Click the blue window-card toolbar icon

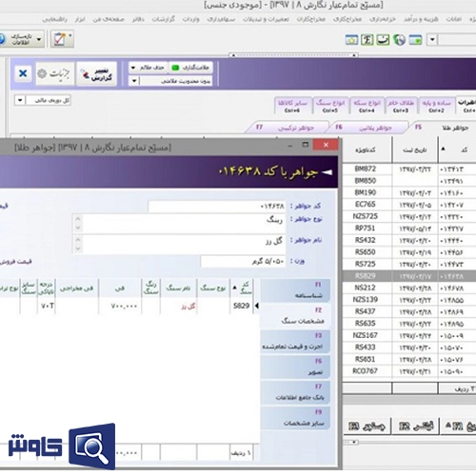pos(415,40)
